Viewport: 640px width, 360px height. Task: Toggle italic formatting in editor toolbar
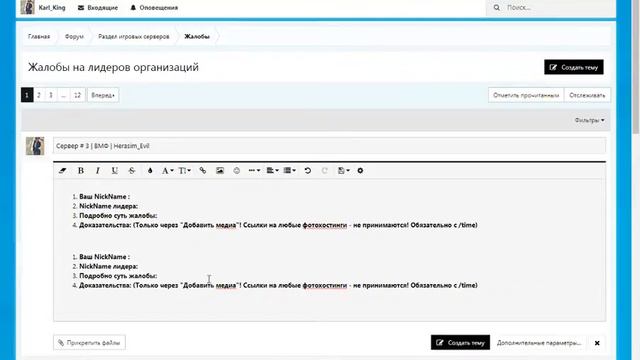[x=98, y=171]
